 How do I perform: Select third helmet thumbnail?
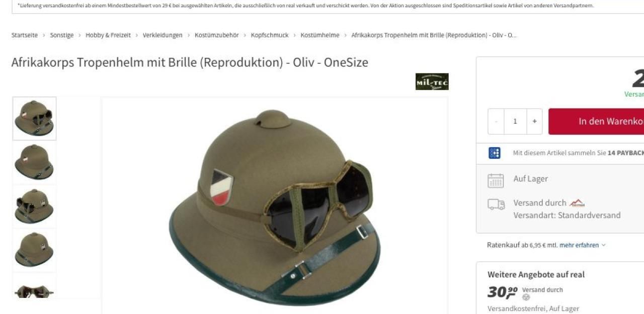34,206
